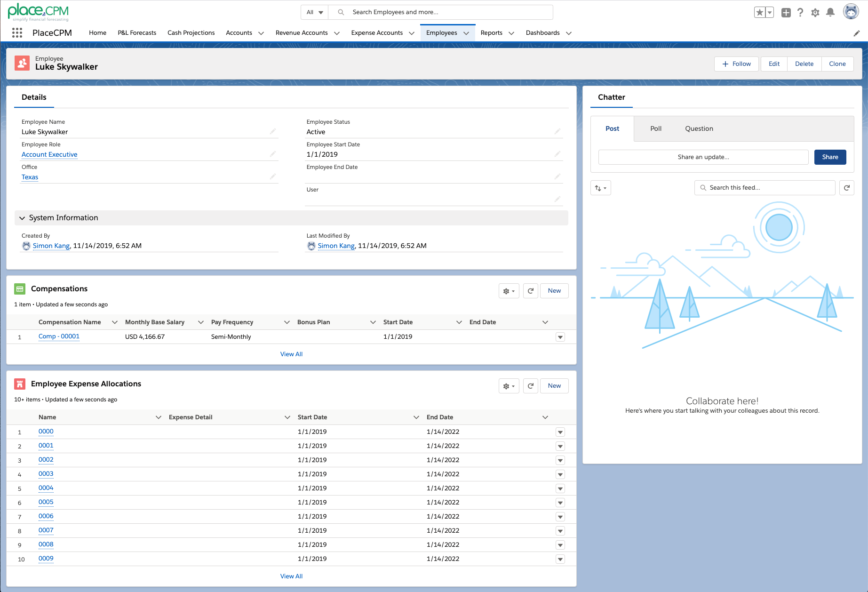The height and width of the screenshot is (592, 868).
Task: Open the Setup gear icon
Action: [815, 13]
